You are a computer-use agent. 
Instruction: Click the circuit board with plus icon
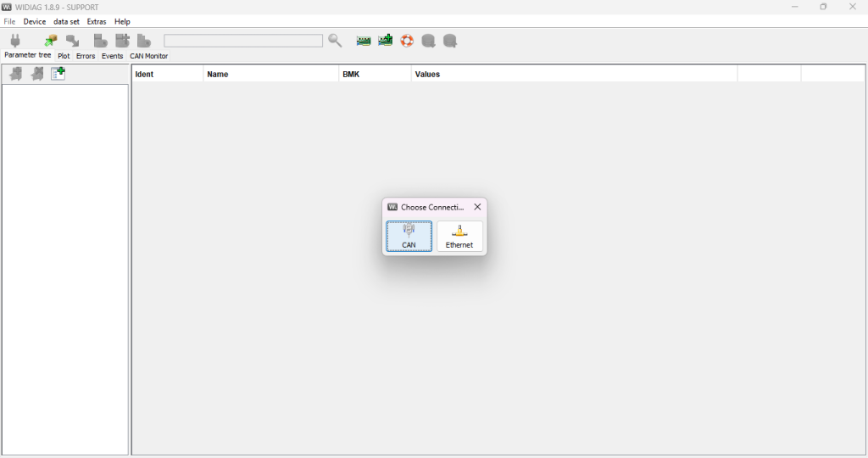[x=386, y=41]
